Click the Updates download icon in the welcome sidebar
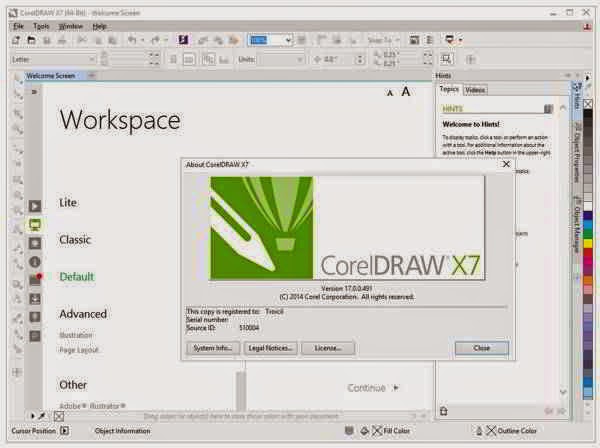 tap(35, 299)
